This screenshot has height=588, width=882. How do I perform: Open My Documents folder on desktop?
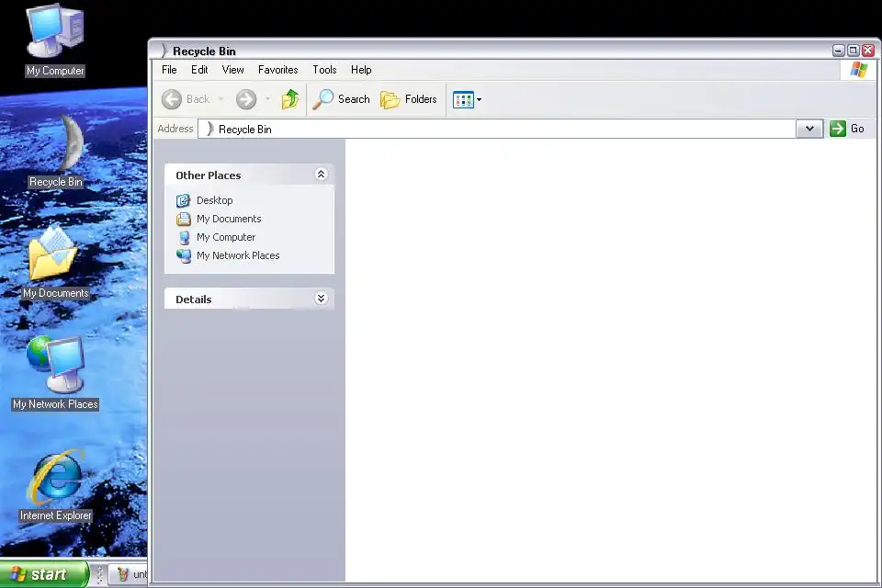pos(55,262)
